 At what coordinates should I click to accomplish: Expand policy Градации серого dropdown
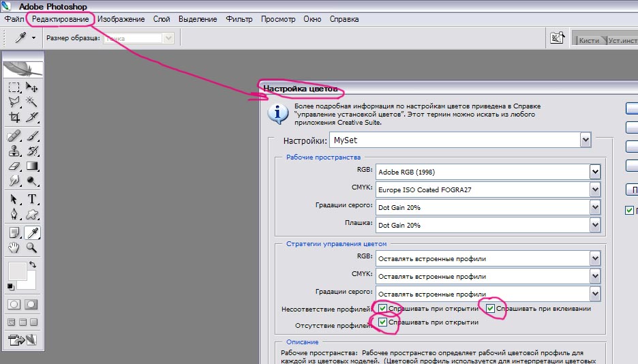click(x=595, y=294)
